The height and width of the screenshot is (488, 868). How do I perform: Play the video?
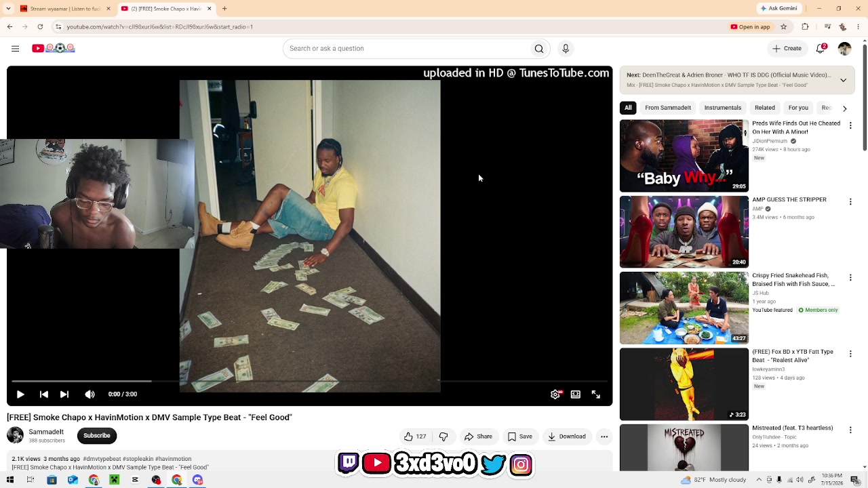(20, 394)
